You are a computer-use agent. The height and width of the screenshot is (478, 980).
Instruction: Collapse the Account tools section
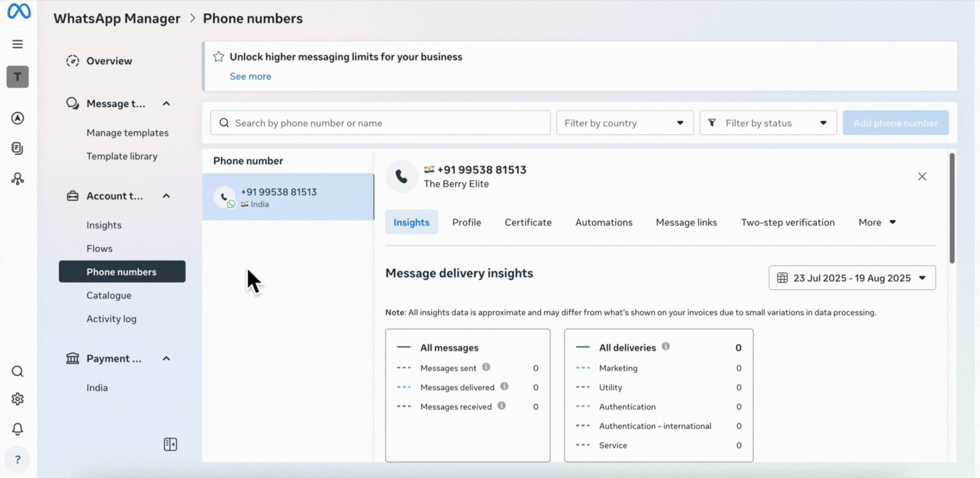coord(166,196)
